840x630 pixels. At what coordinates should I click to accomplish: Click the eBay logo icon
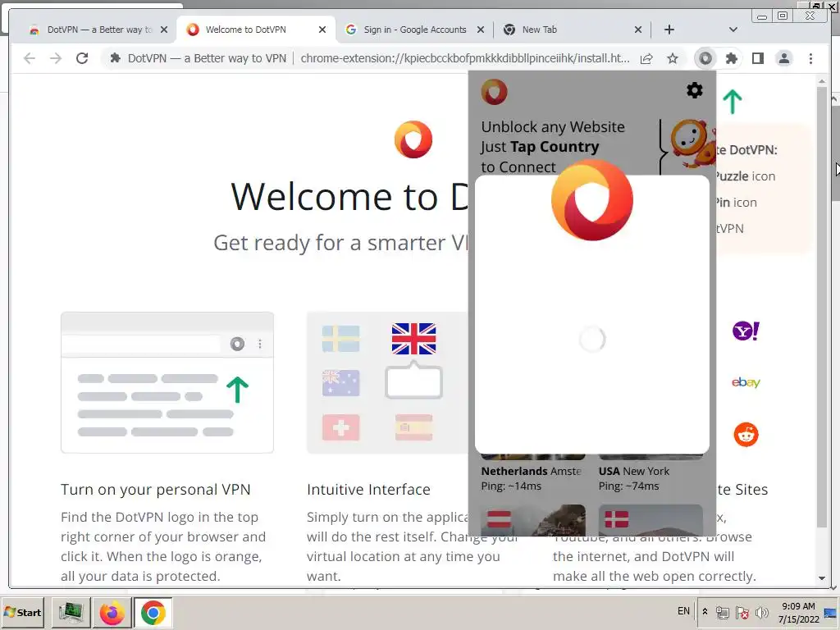tap(746, 382)
